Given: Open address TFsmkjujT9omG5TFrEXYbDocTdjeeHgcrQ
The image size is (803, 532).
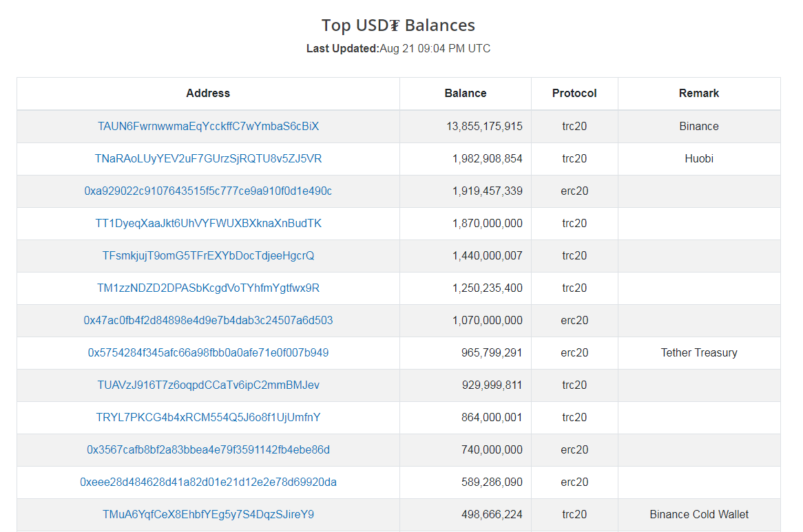Looking at the screenshot, I should click(x=208, y=255).
